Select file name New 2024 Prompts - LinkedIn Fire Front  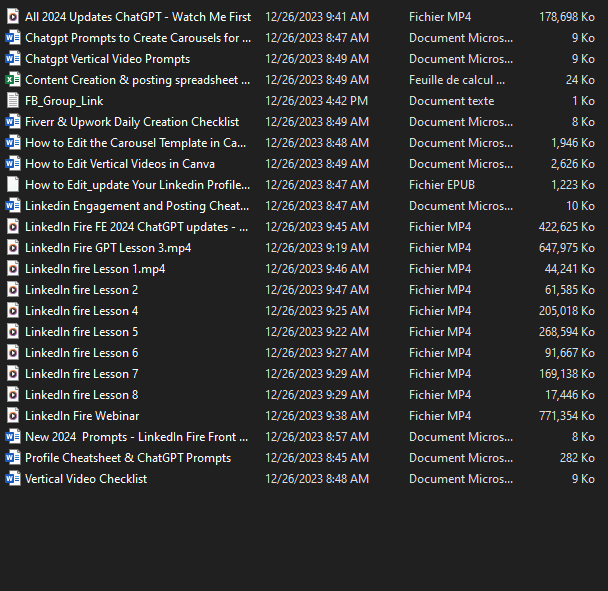[136, 437]
